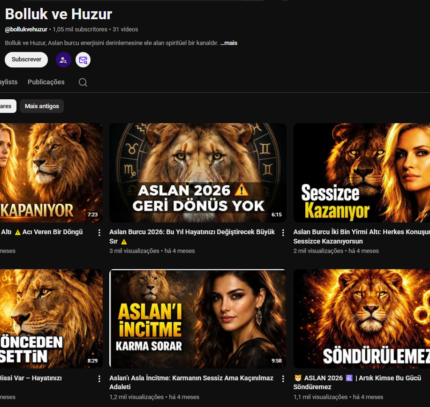Expand channel description with ...mais
The height and width of the screenshot is (407, 430).
pyautogui.click(x=229, y=43)
